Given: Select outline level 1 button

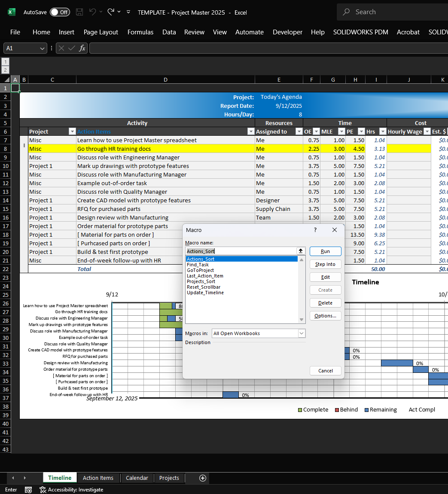Looking at the screenshot, I should [x=6, y=62].
